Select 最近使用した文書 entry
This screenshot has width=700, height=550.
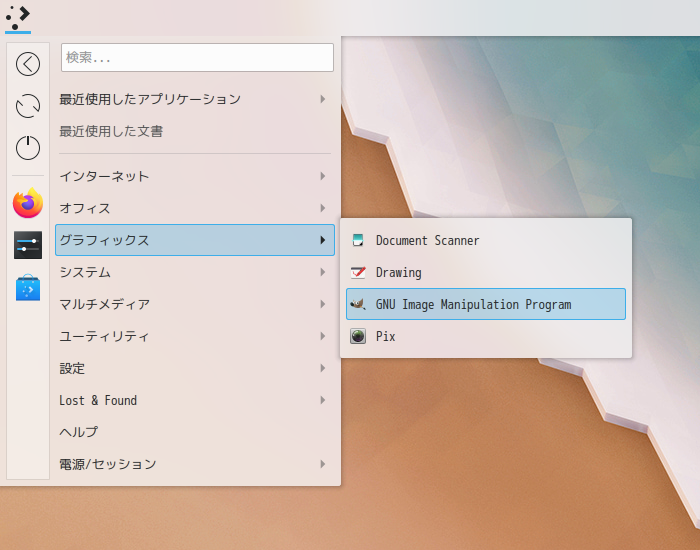tap(195, 131)
